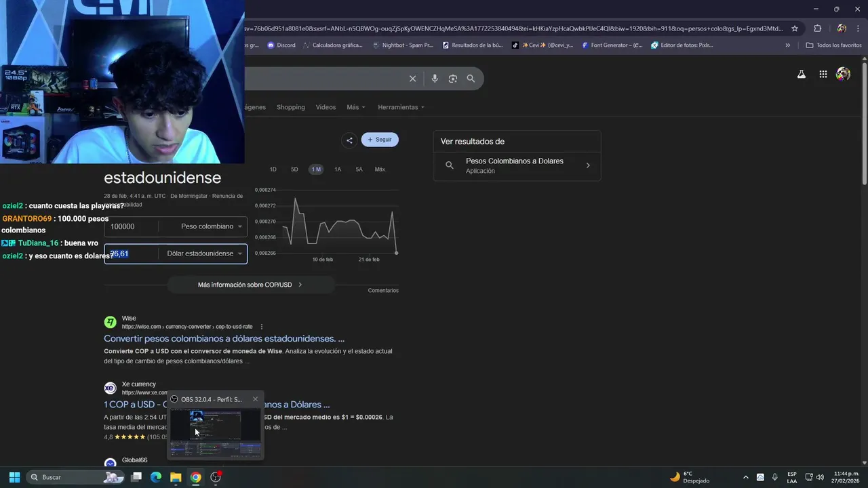The width and height of the screenshot is (868, 488).
Task: Open Pesos Colombianos a Dolares application result
Action: 517,166
